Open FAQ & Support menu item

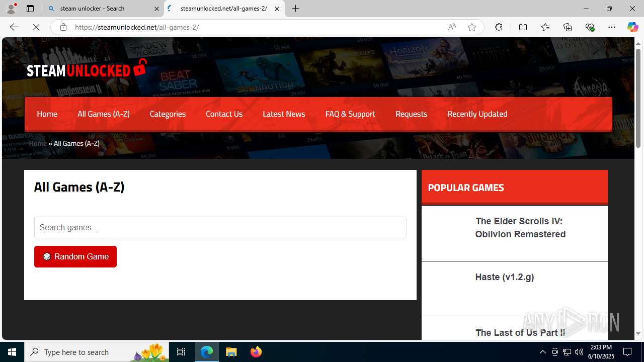coord(350,114)
